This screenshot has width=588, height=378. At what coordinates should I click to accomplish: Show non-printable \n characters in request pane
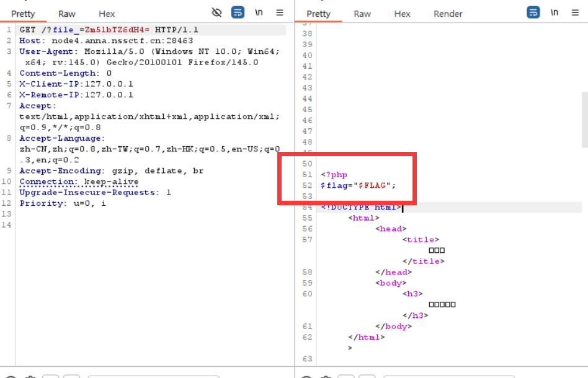pyautogui.click(x=259, y=12)
